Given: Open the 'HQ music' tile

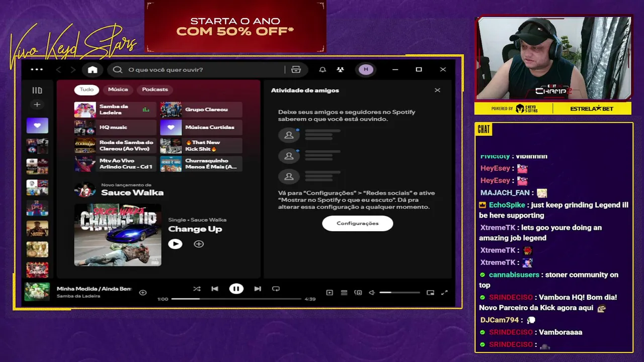Looking at the screenshot, I should click(x=115, y=128).
